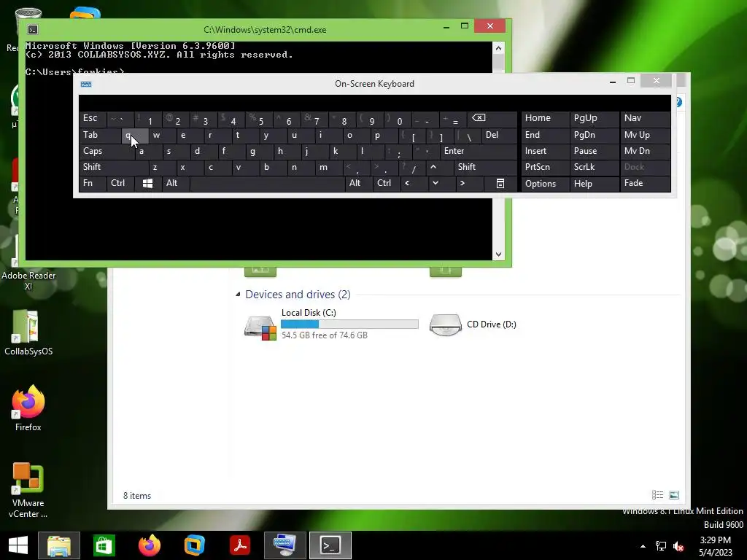Screen dimensions: 747x560
Task: Switch Explorer to details view
Action: click(657, 495)
